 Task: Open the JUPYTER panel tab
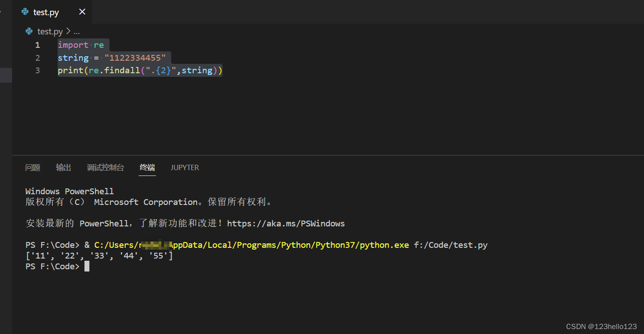(x=185, y=167)
